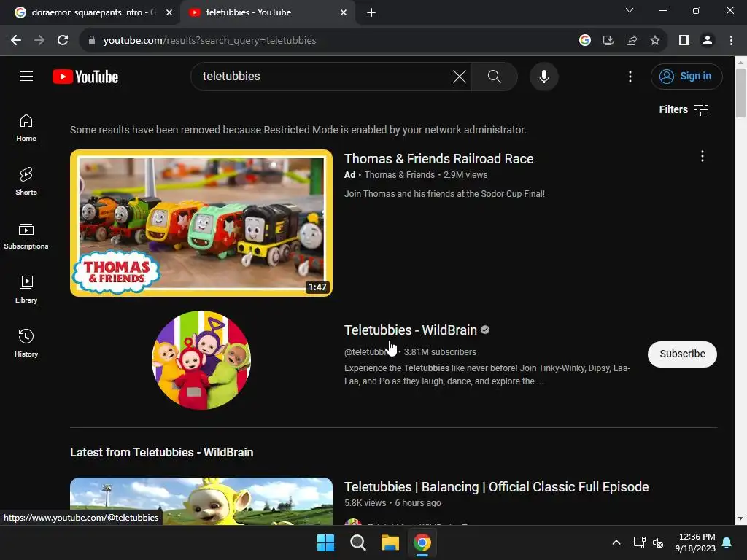Click the YouTube logo
The width and height of the screenshot is (747, 560).
click(85, 77)
